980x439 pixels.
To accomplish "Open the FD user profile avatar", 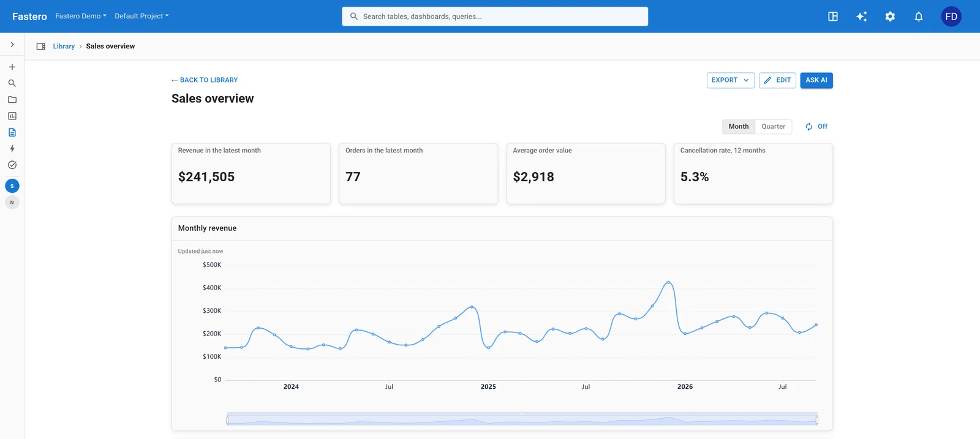I will 951,17.
